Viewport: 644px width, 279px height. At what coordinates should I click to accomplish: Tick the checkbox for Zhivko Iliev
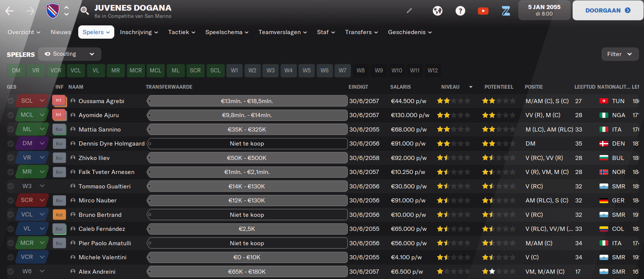11,158
